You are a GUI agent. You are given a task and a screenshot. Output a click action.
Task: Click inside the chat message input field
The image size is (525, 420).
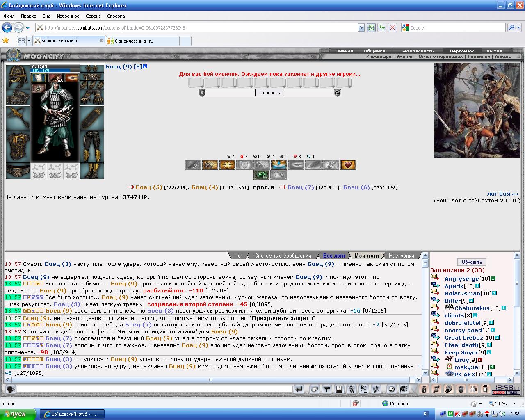pos(155,389)
